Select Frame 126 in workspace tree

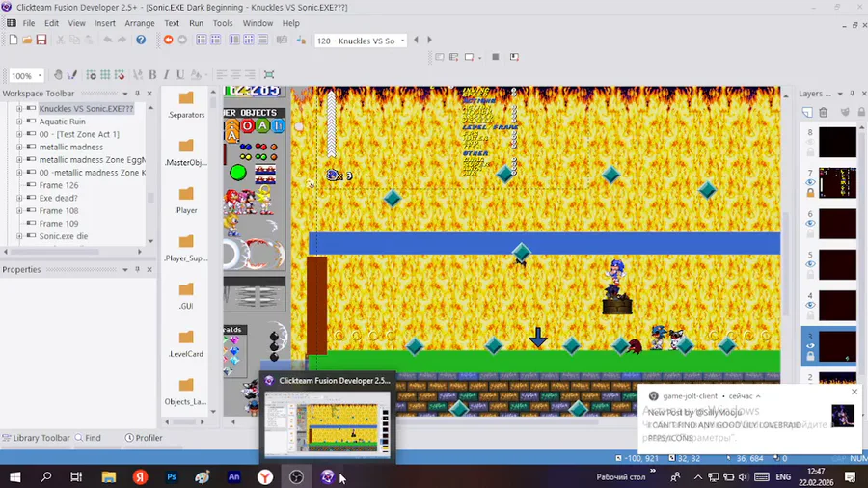coord(59,185)
